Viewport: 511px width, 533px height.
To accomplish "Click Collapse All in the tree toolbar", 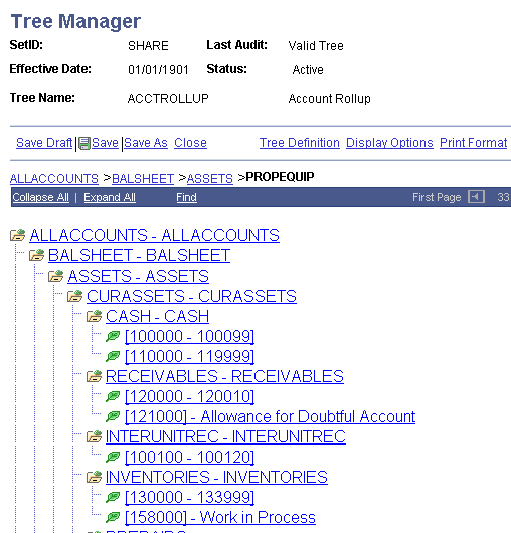I will [x=40, y=197].
